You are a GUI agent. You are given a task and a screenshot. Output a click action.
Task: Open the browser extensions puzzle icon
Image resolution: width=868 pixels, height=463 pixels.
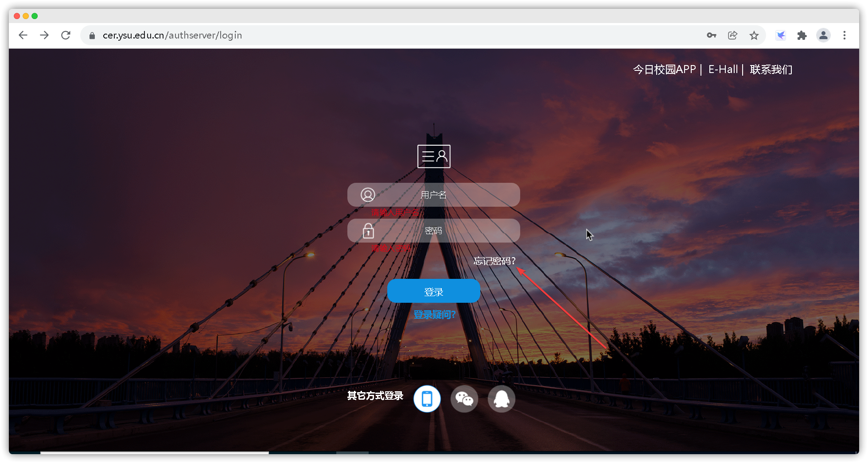point(802,35)
